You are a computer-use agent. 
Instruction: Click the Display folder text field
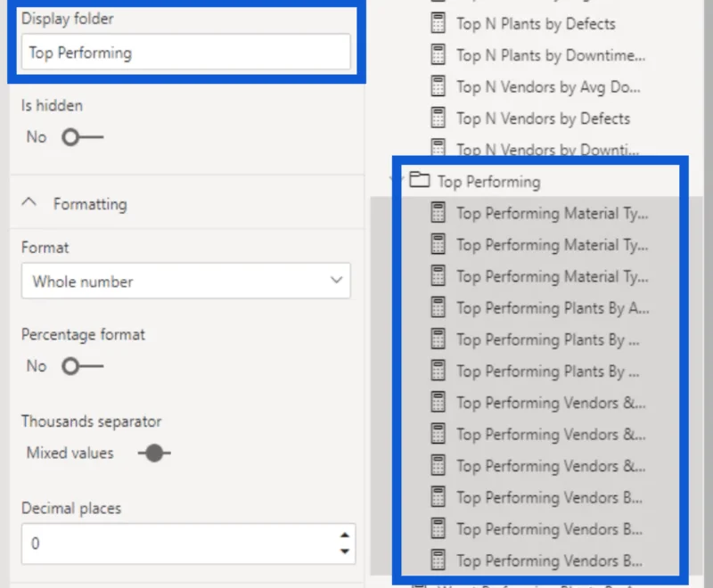(185, 53)
